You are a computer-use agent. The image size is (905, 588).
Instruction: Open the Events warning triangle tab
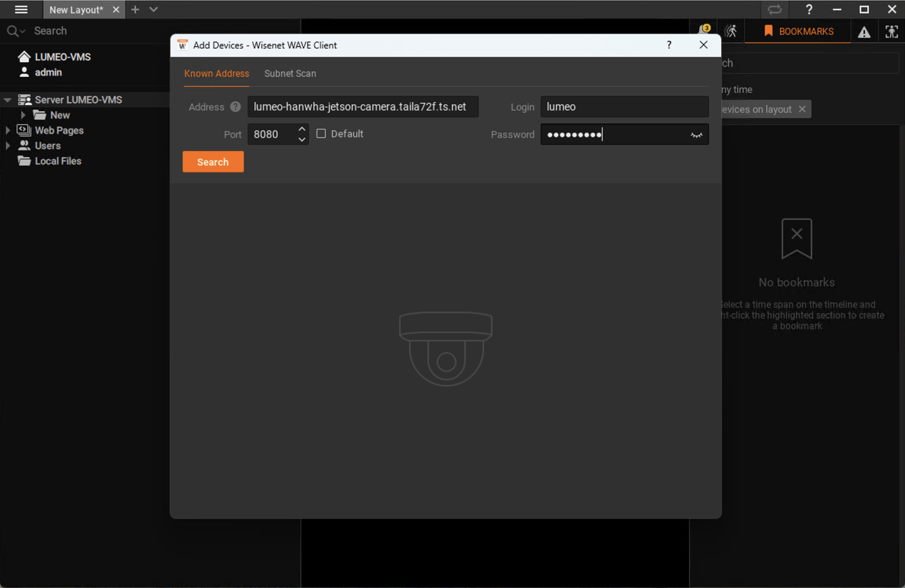(864, 32)
